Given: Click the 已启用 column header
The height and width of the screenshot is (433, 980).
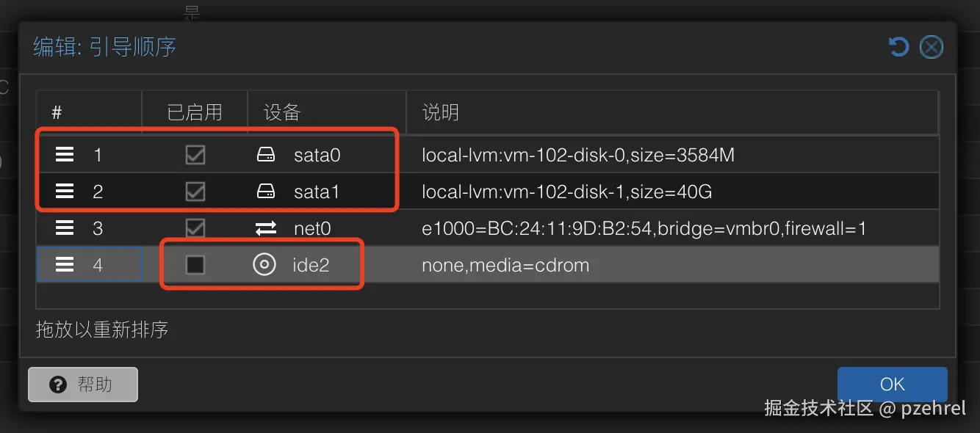Looking at the screenshot, I should (195, 112).
